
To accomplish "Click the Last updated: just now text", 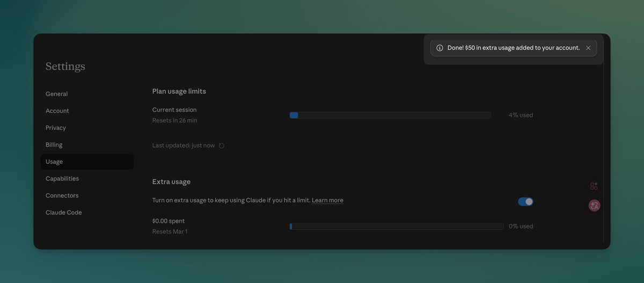I will pos(184,146).
